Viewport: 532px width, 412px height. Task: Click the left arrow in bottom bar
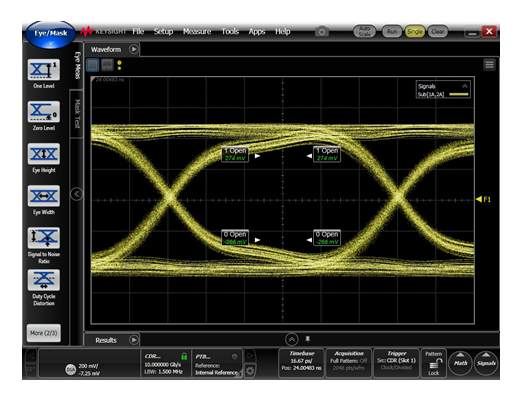click(x=31, y=356)
